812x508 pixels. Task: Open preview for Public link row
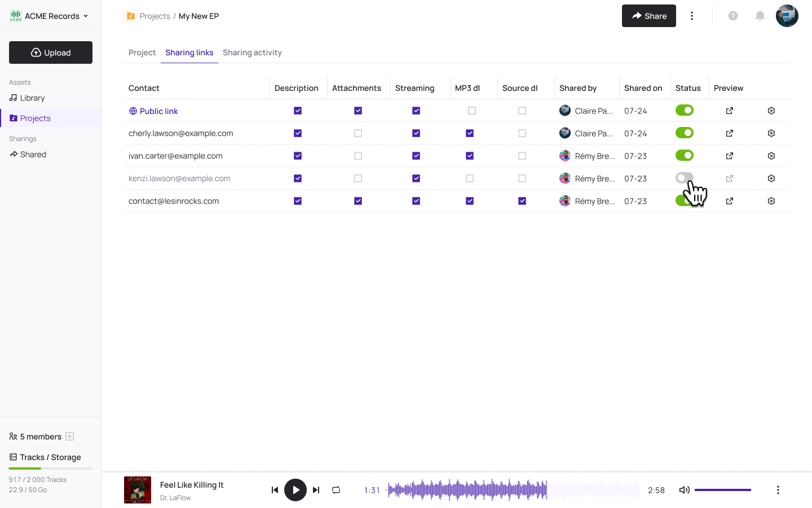pos(730,111)
